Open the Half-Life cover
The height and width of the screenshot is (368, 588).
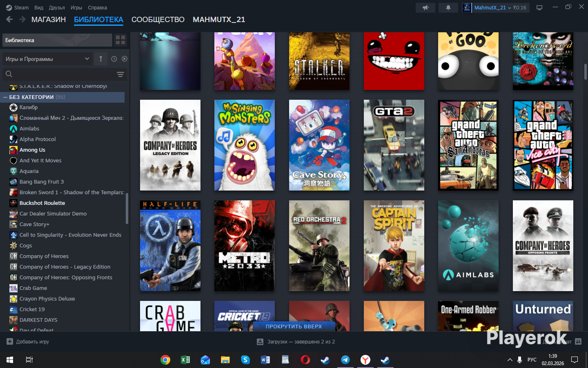click(x=170, y=246)
